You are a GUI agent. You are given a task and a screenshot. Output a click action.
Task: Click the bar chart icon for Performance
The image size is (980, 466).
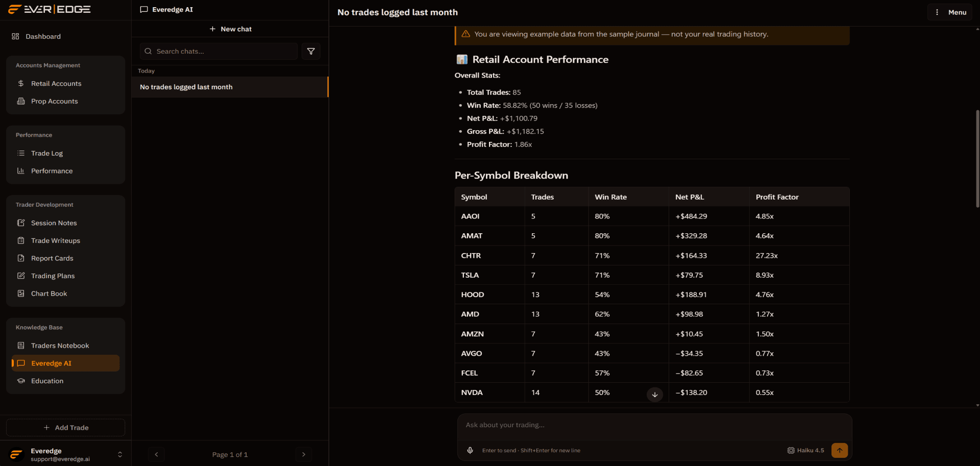[21, 171]
